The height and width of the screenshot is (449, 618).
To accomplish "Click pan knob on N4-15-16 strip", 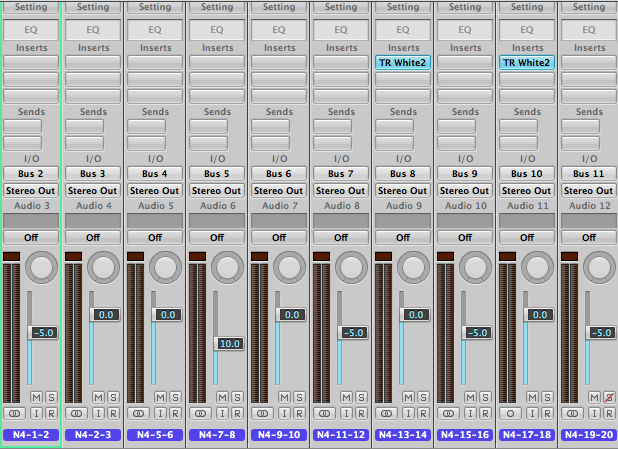I will tap(475, 268).
